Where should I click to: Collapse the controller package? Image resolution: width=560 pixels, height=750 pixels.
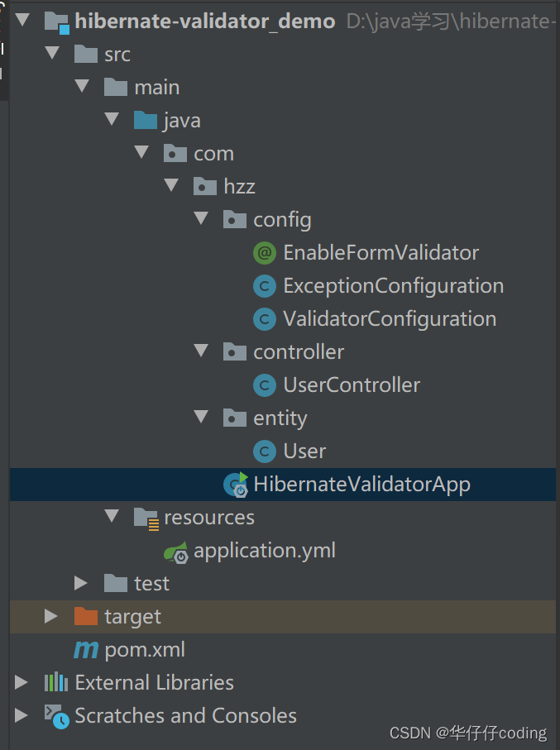tap(201, 351)
